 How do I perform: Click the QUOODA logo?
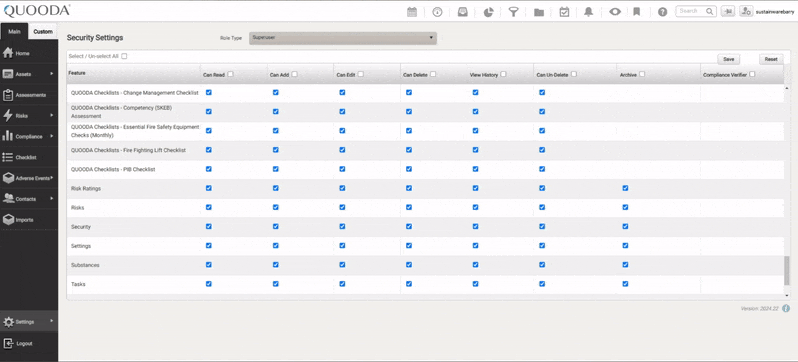pyautogui.click(x=37, y=11)
